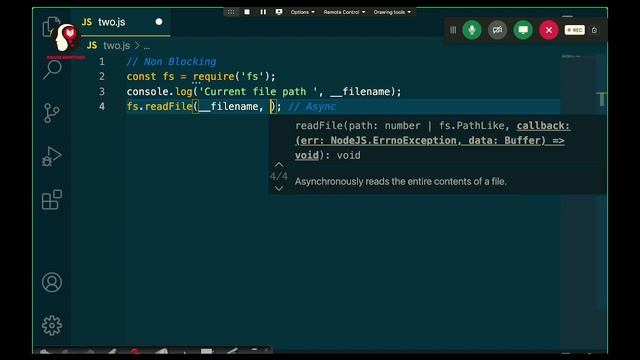640x360 pixels.
Task: Click the screen annotate icon in toolbar
Action: pyautogui.click(x=279, y=12)
